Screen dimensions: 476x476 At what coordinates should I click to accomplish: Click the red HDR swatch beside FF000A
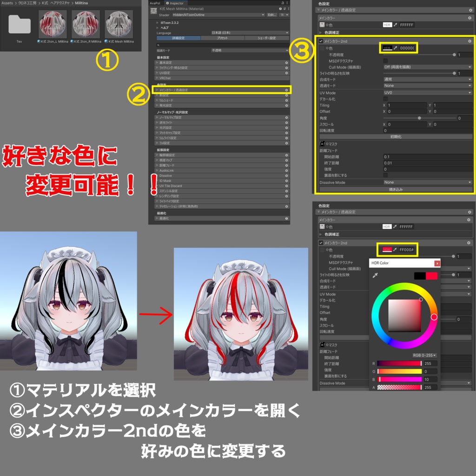click(x=387, y=250)
